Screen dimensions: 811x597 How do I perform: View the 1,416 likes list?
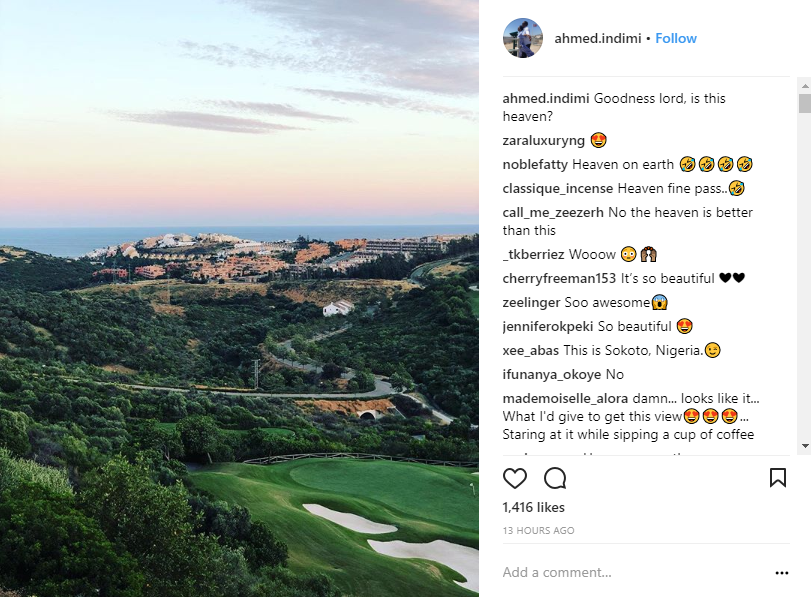tap(533, 508)
